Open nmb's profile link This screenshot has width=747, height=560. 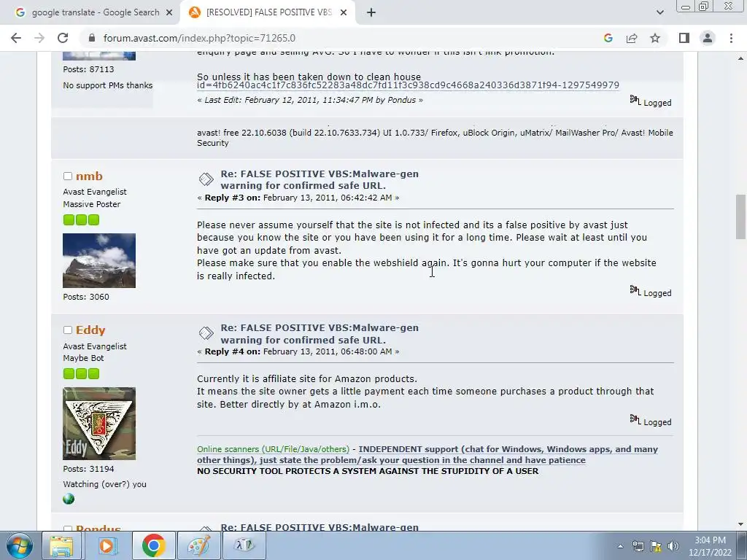tap(89, 176)
